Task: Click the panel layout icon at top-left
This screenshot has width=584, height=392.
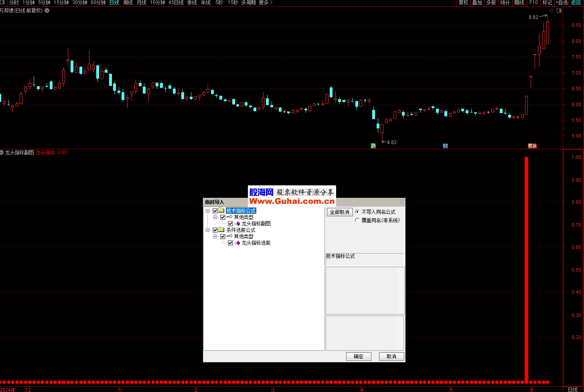Action: (3, 2)
